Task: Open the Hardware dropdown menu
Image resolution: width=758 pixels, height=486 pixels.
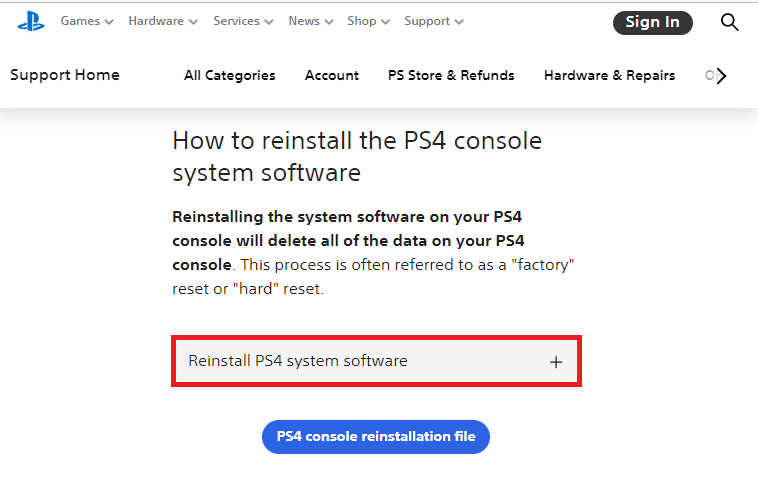Action: pos(163,21)
